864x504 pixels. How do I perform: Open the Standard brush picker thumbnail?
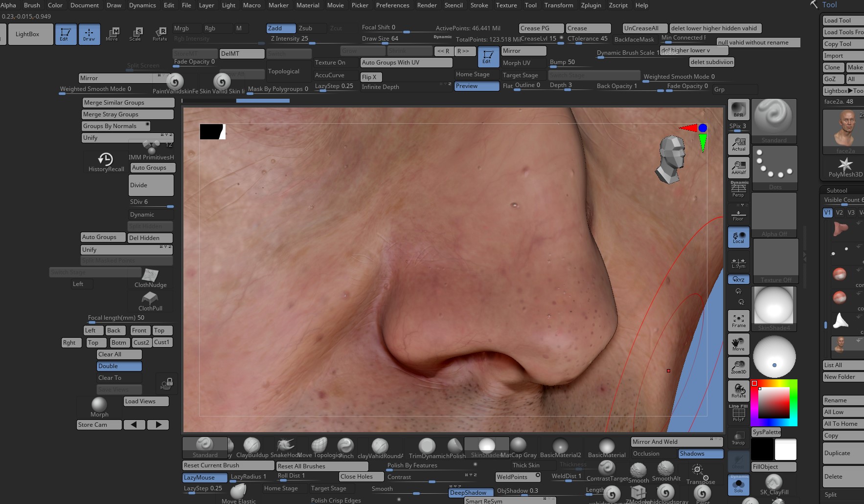(773, 121)
